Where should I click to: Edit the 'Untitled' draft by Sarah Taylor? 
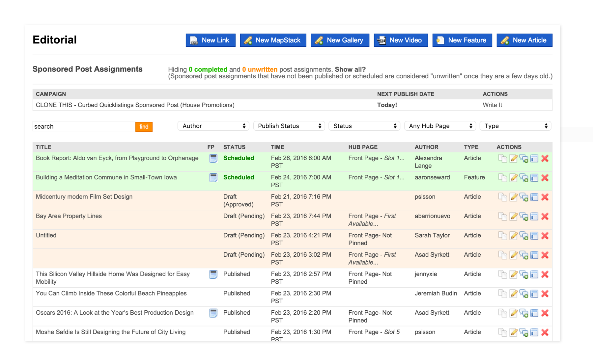[x=513, y=236]
